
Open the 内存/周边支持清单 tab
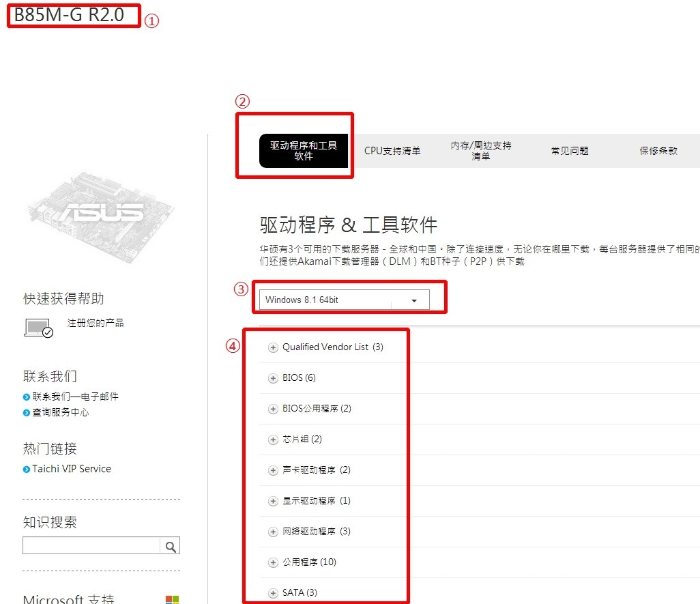(x=481, y=151)
